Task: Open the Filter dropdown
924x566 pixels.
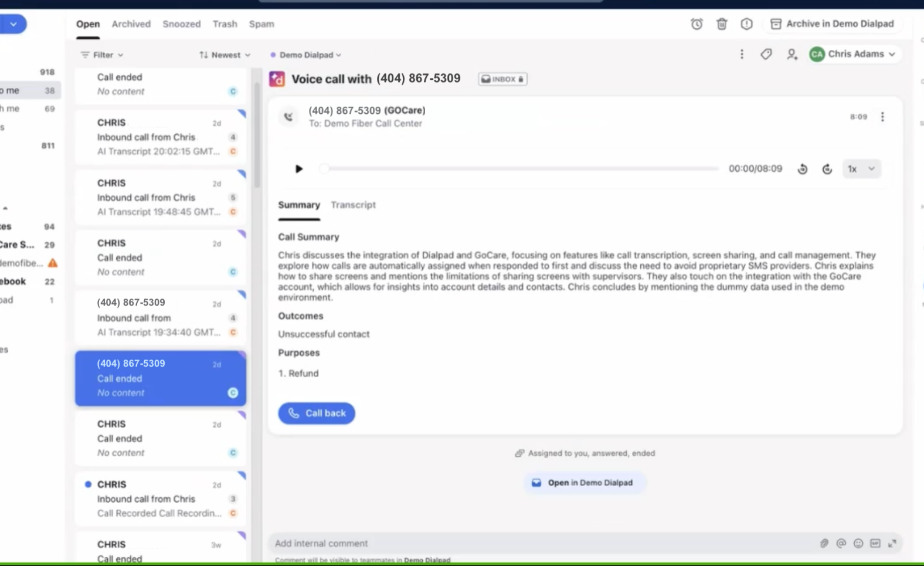Action: point(102,55)
